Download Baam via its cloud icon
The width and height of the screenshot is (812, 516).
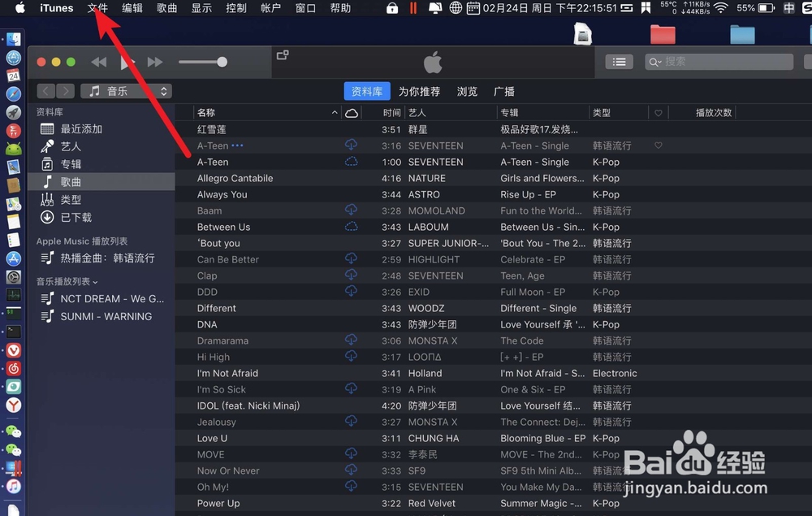[x=351, y=210]
